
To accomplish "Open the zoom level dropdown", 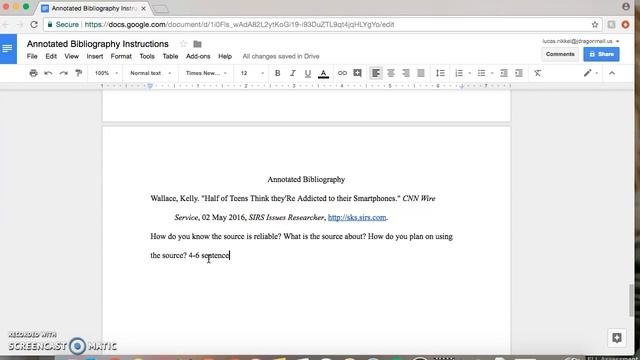I will (106, 73).
